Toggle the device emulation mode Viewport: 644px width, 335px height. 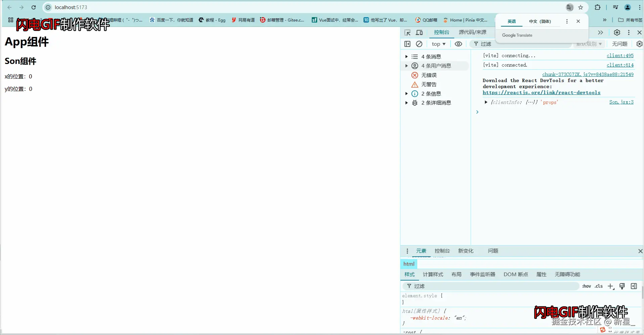pyautogui.click(x=419, y=33)
